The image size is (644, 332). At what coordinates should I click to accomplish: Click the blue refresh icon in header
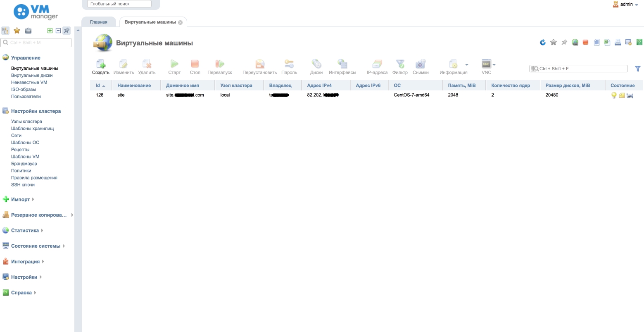point(543,42)
